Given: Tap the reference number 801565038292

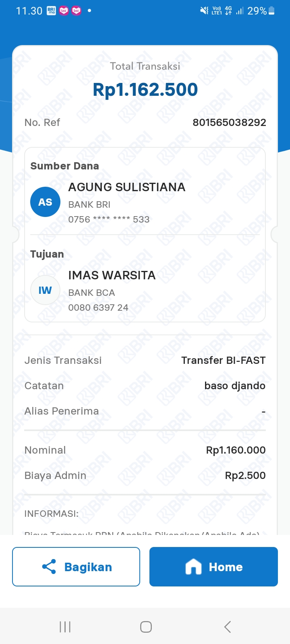Looking at the screenshot, I should [x=229, y=122].
